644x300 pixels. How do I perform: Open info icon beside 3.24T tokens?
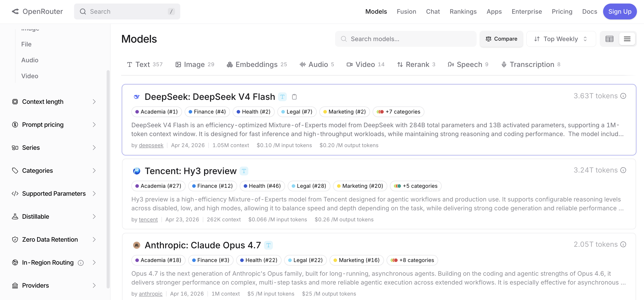point(623,170)
